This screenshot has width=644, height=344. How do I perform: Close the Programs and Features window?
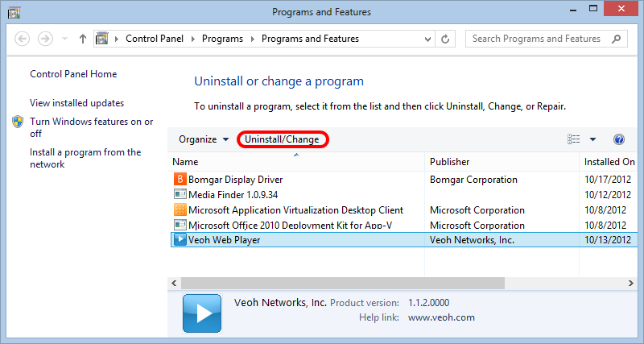pyautogui.click(x=621, y=9)
